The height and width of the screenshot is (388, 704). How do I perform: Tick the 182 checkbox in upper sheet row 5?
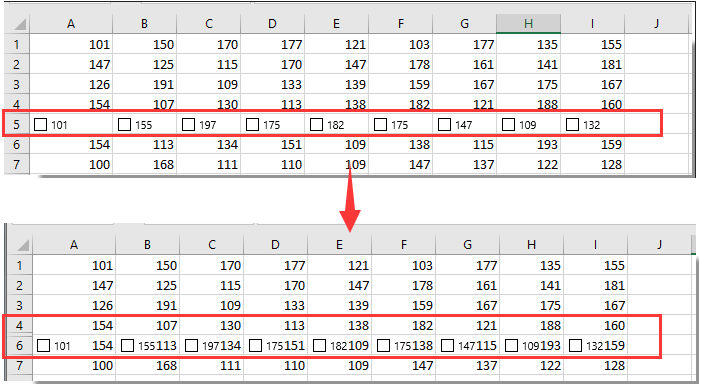pos(317,124)
